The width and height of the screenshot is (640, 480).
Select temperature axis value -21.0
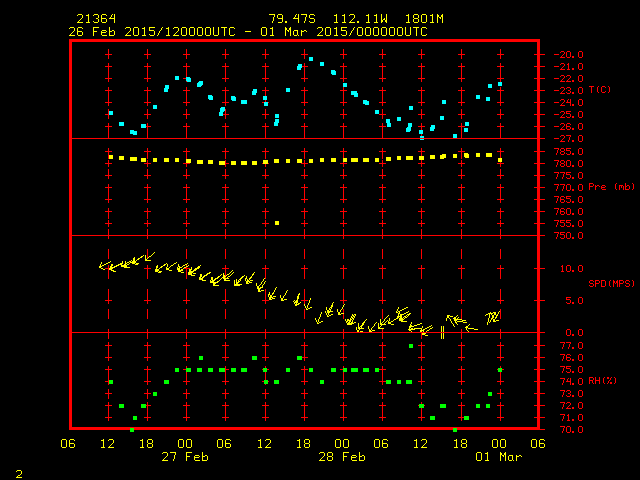point(569,67)
